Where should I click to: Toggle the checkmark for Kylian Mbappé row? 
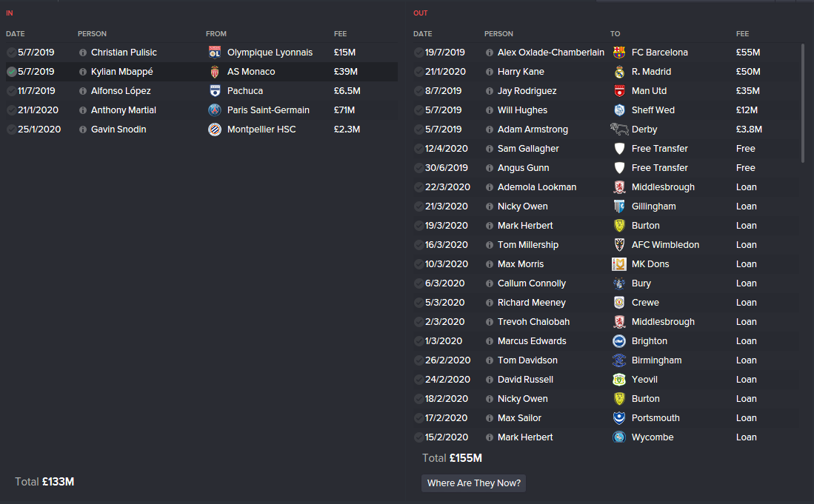coord(11,72)
